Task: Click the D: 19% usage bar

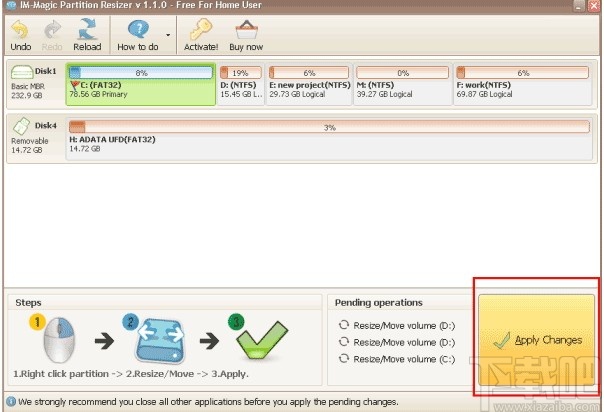Action: tap(241, 73)
